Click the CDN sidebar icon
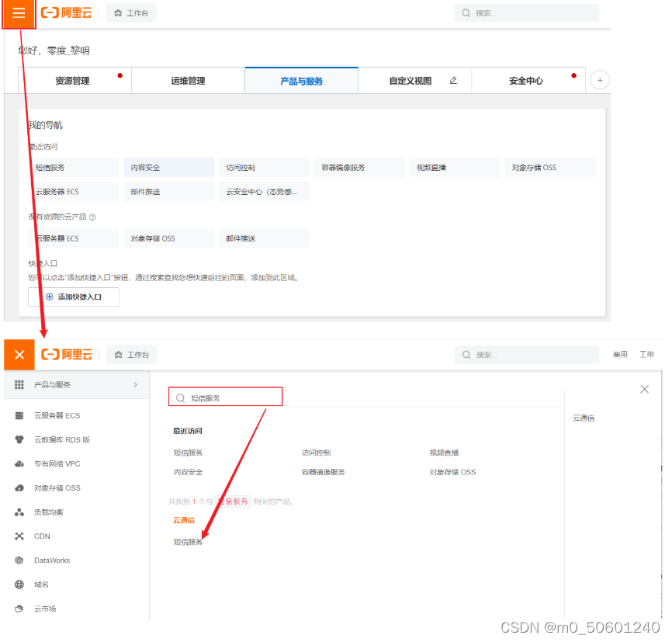Viewport: 672px width, 642px height. (19, 536)
